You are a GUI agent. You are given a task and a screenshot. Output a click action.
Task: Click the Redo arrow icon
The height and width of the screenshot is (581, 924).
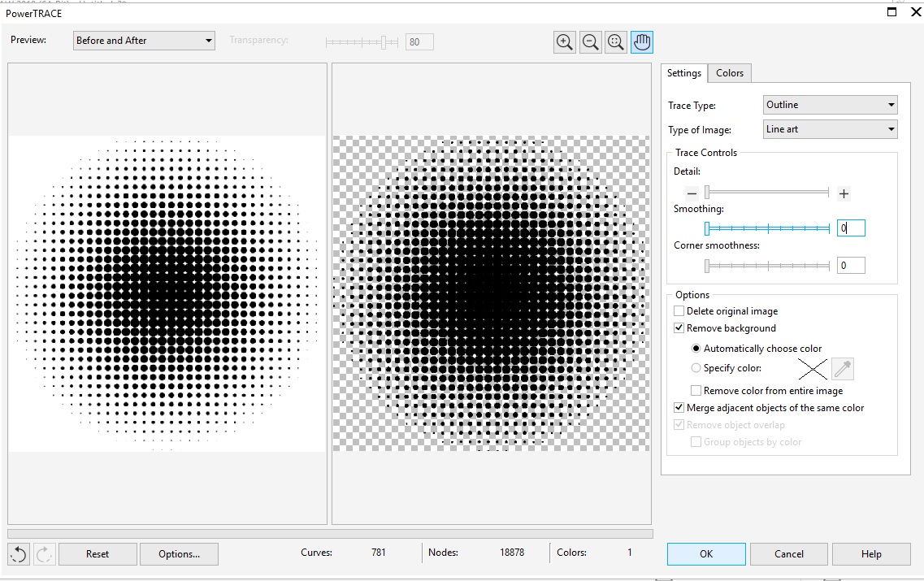click(x=45, y=553)
